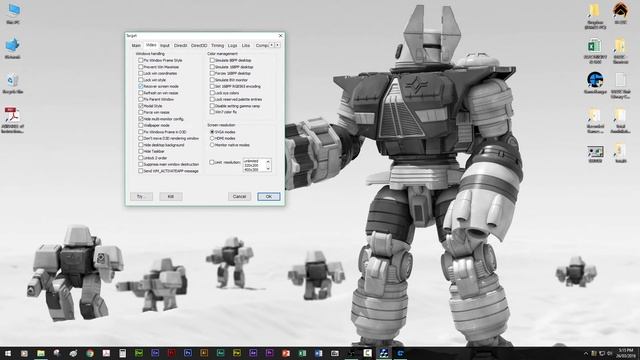Viewport: 640px width, 360px height.
Task: Launch Adobe Illustrator from the taskbar
Action: [204, 353]
